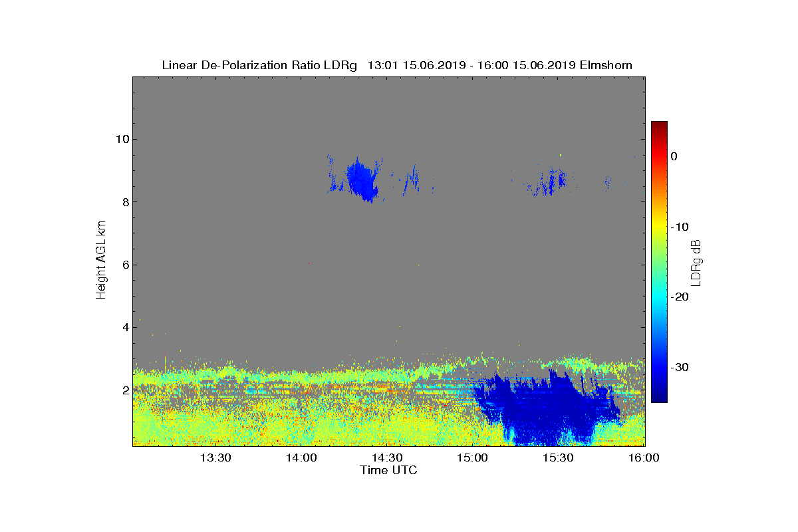Click 'Elmshorn' location in the title
Image resolution: width=798 pixels, height=532 pixels.
(x=606, y=65)
